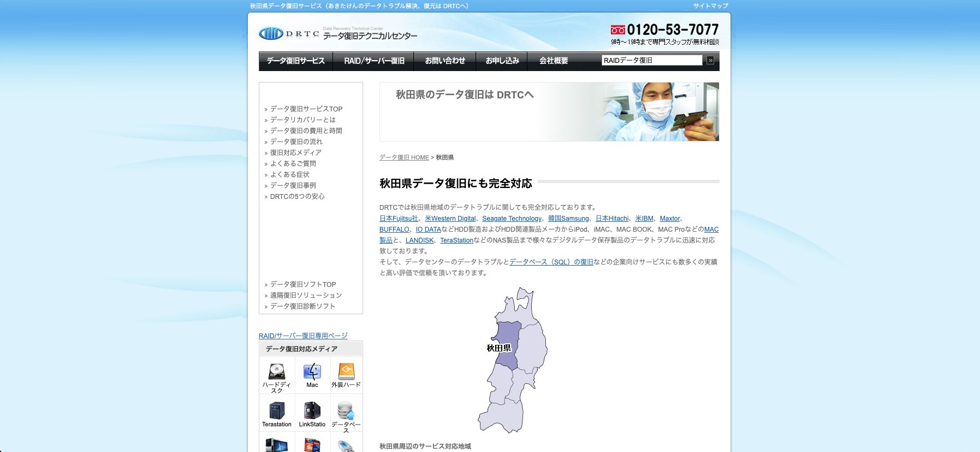Open the Maxtor link
Image resolution: width=980 pixels, height=452 pixels.
(x=670, y=218)
